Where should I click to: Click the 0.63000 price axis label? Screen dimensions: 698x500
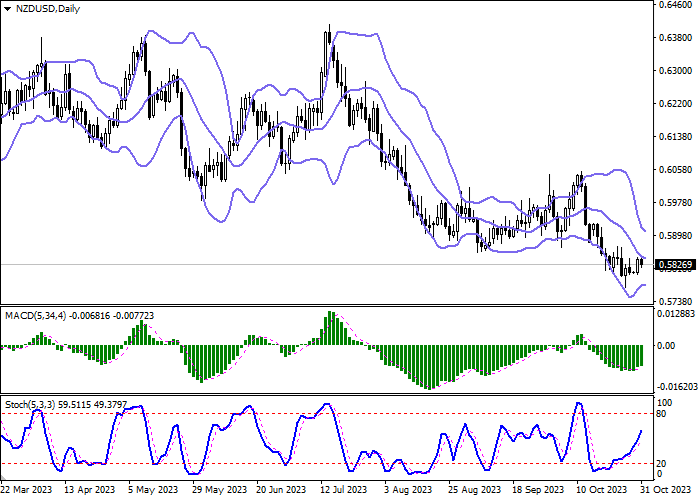674,71
